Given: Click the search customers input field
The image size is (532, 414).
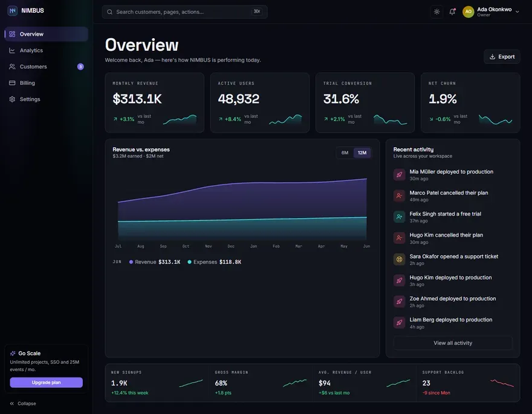Looking at the screenshot, I should click(184, 12).
